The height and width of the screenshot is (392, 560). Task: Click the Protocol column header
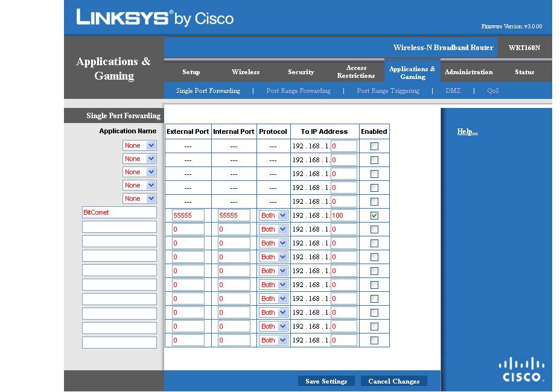point(273,131)
